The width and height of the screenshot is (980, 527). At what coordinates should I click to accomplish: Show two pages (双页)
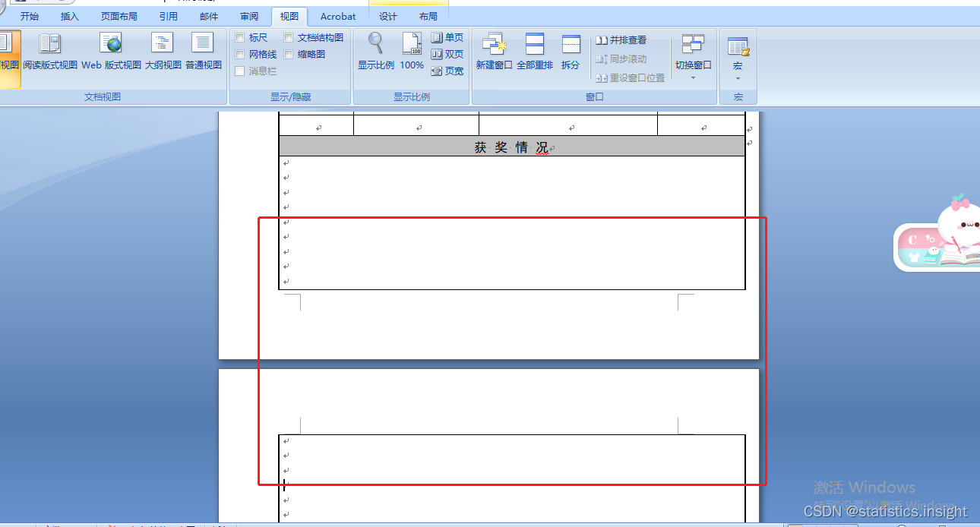pos(447,55)
